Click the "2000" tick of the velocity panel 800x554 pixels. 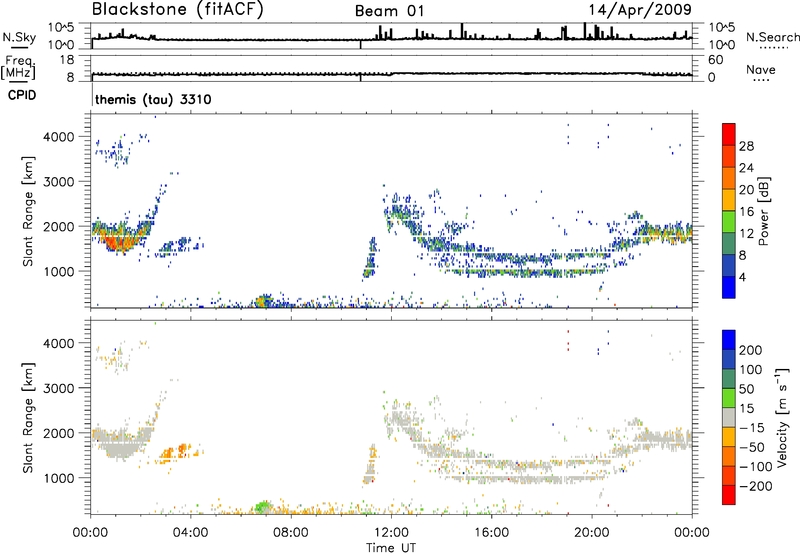click(58, 433)
